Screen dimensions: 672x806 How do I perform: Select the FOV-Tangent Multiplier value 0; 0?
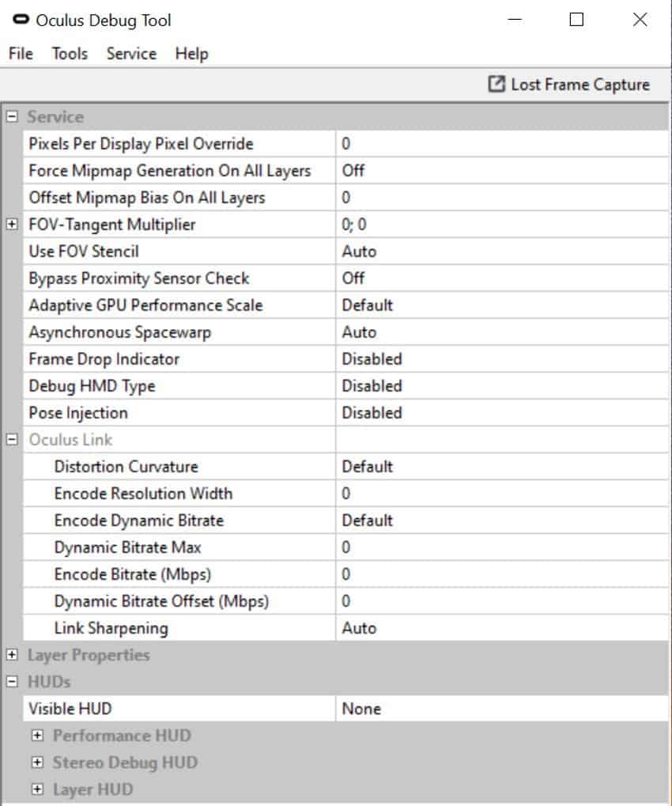502,224
